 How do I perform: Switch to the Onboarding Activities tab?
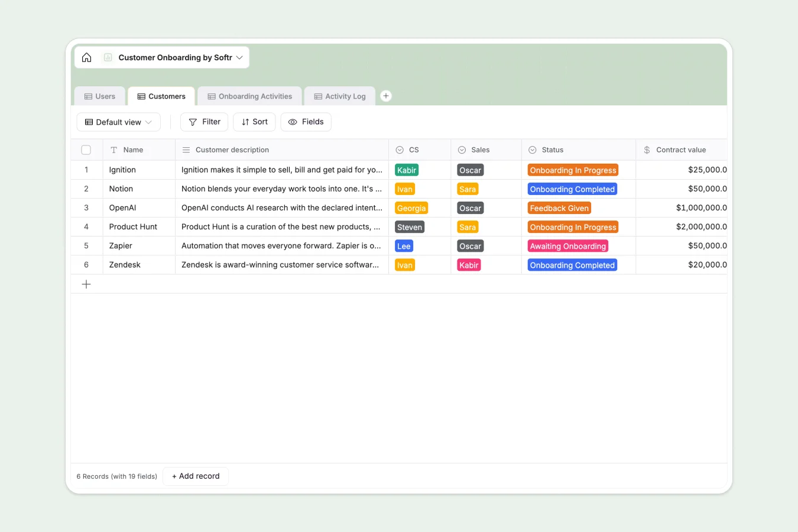249,96
